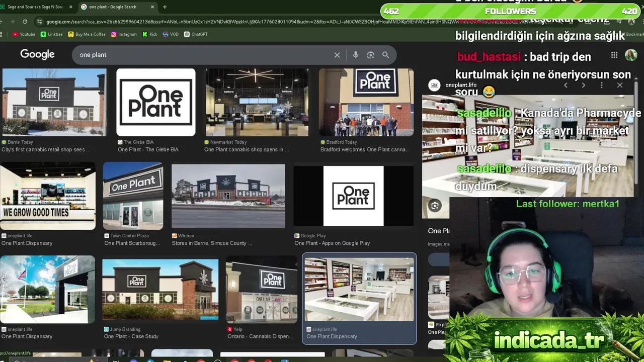Click the large preview dispensary image

pos(528,146)
